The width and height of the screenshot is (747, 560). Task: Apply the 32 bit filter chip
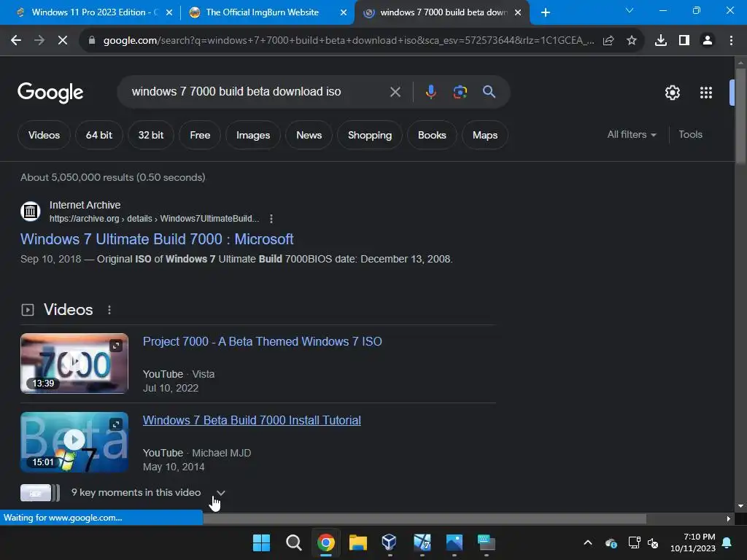tap(150, 135)
